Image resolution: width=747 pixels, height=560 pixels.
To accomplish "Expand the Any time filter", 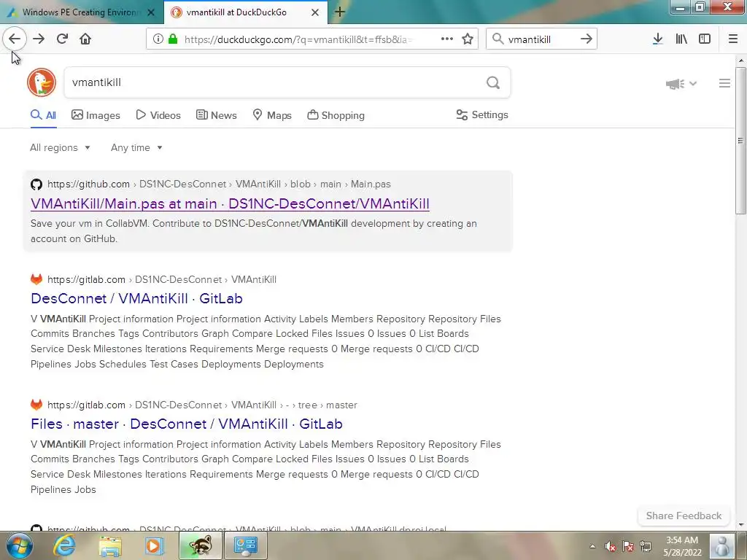I will 136,147.
